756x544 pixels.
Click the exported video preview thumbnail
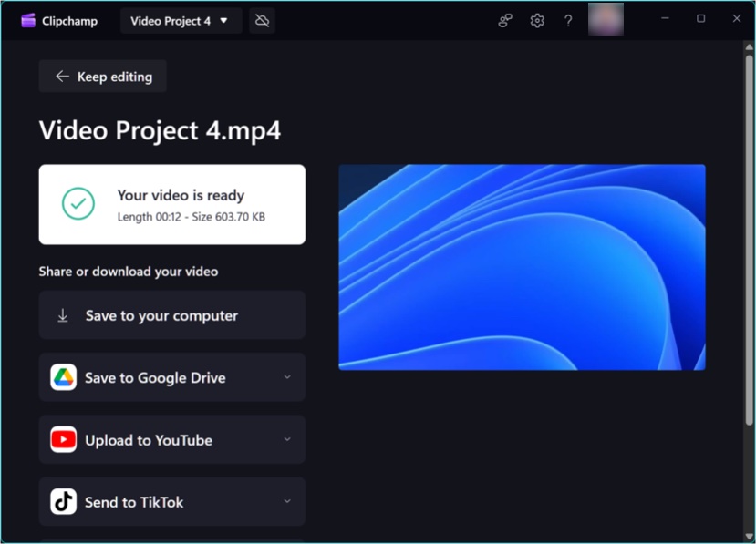point(523,267)
